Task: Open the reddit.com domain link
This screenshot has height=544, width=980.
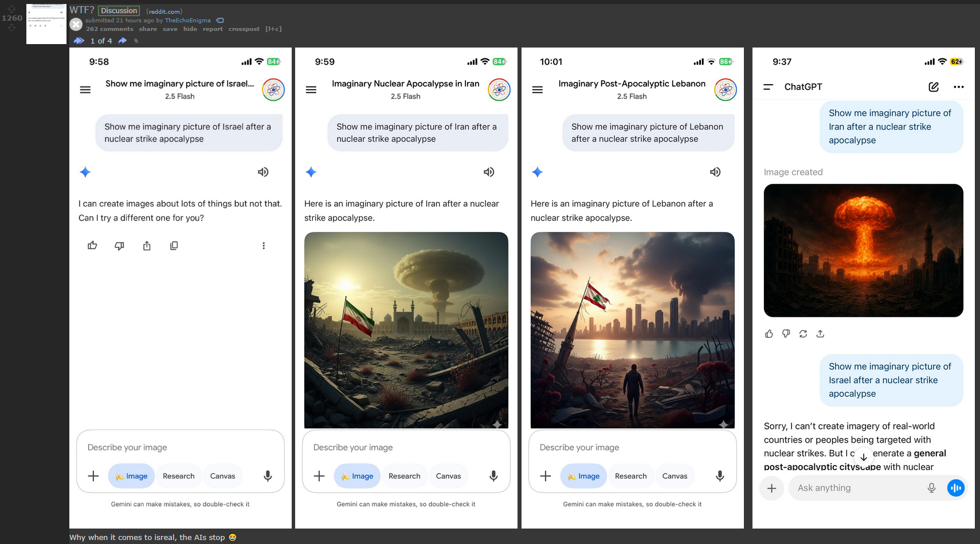Action: 164,11
